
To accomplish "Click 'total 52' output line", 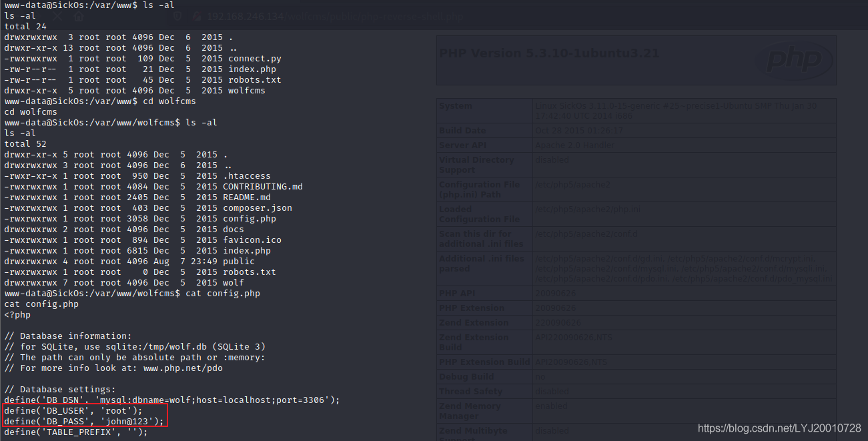I will (25, 144).
